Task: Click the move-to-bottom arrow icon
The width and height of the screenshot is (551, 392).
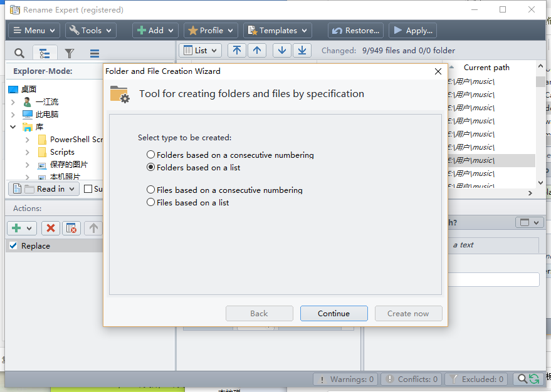Action: pyautogui.click(x=302, y=50)
